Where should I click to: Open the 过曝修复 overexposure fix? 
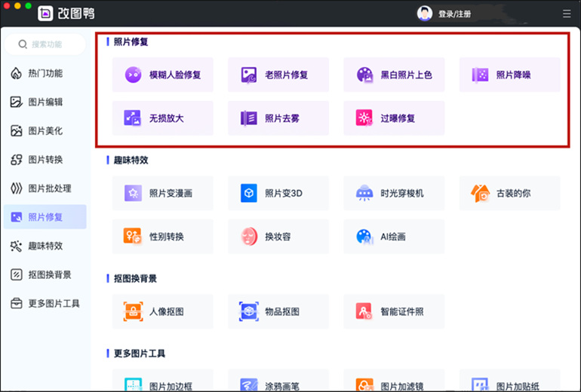(x=394, y=118)
